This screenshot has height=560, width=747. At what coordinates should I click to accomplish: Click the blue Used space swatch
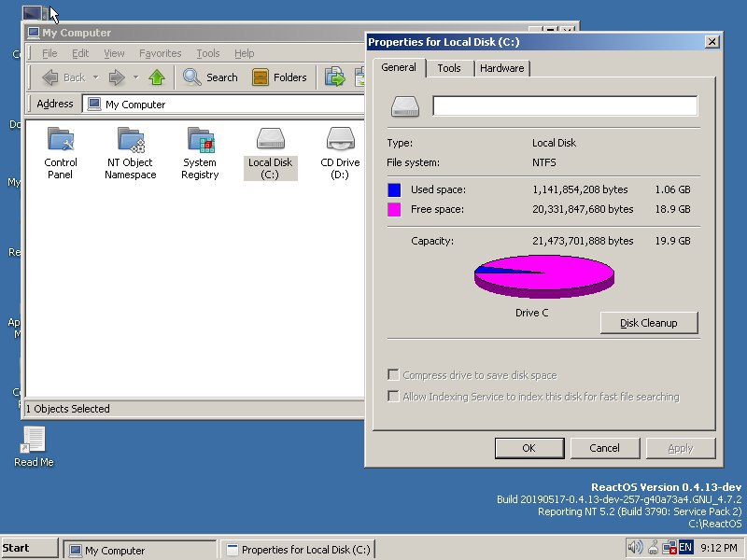pyautogui.click(x=394, y=190)
